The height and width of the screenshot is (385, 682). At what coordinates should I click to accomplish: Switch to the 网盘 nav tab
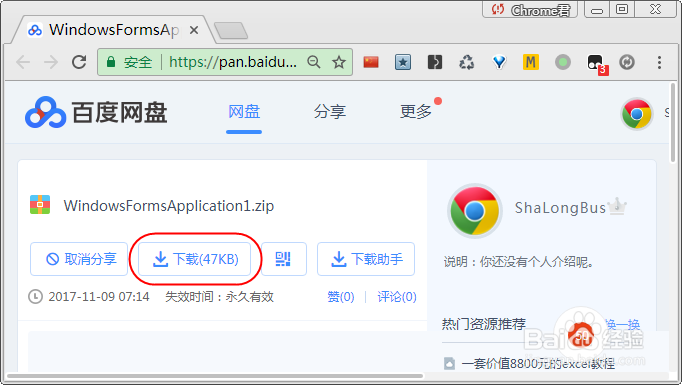pyautogui.click(x=244, y=112)
